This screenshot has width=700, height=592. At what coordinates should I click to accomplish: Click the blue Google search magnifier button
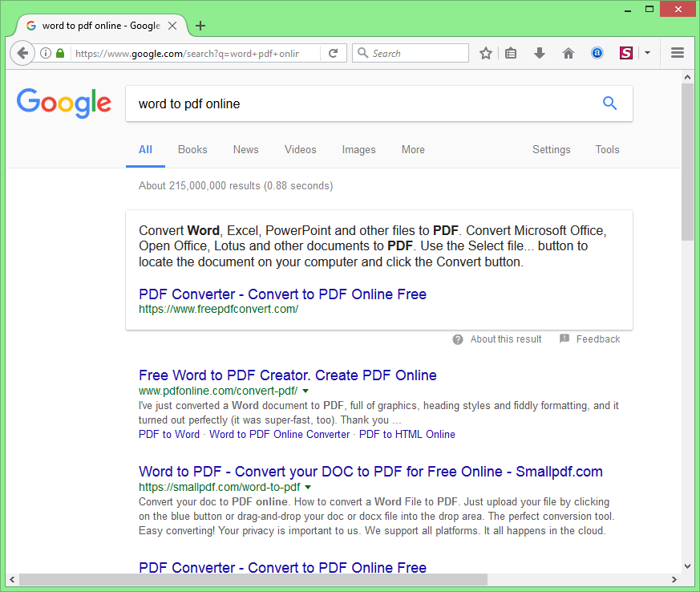pyautogui.click(x=609, y=103)
